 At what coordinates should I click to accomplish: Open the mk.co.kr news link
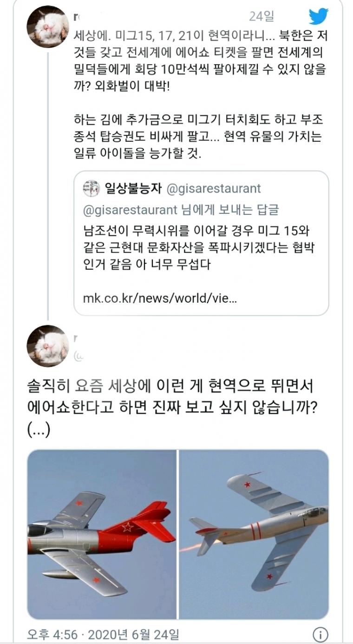(160, 298)
